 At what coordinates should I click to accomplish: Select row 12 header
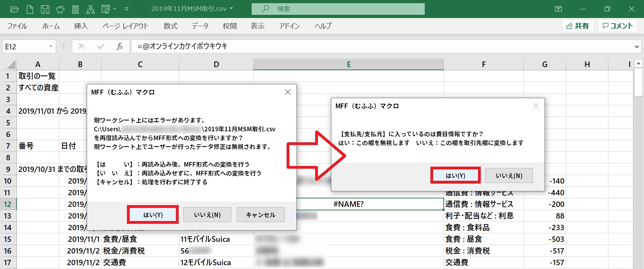pos(8,204)
